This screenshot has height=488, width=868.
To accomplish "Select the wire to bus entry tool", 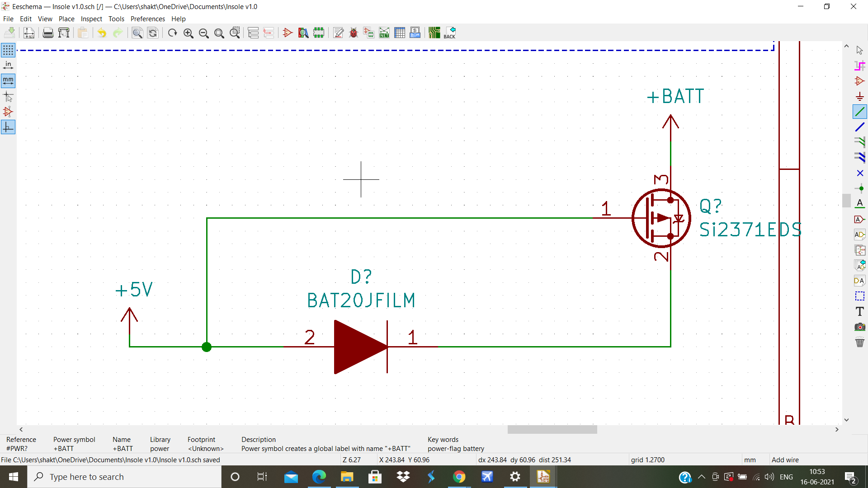I will click(x=860, y=142).
